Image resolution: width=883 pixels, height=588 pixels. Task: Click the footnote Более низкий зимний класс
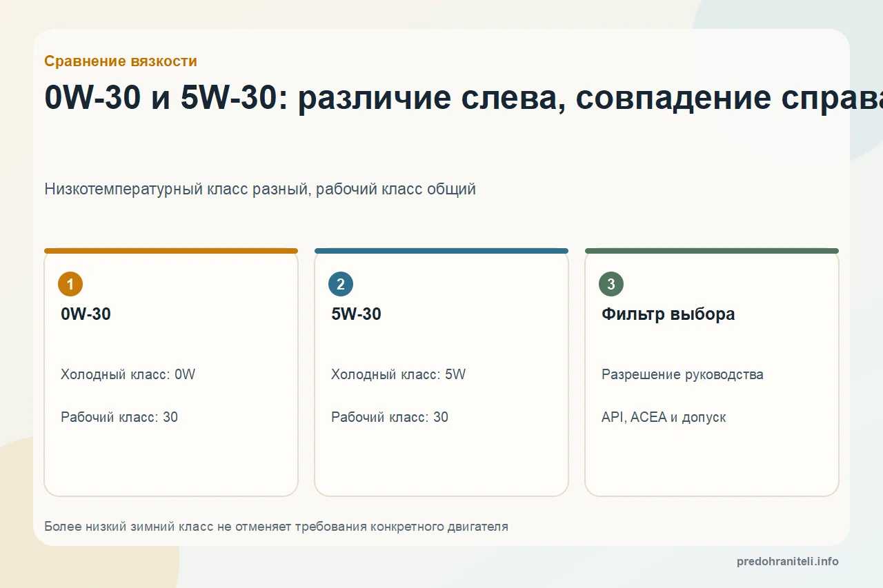point(276,527)
